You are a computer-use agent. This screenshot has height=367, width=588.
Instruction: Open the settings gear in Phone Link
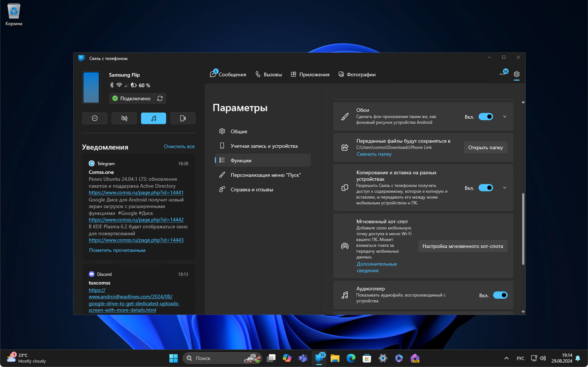pyautogui.click(x=517, y=74)
